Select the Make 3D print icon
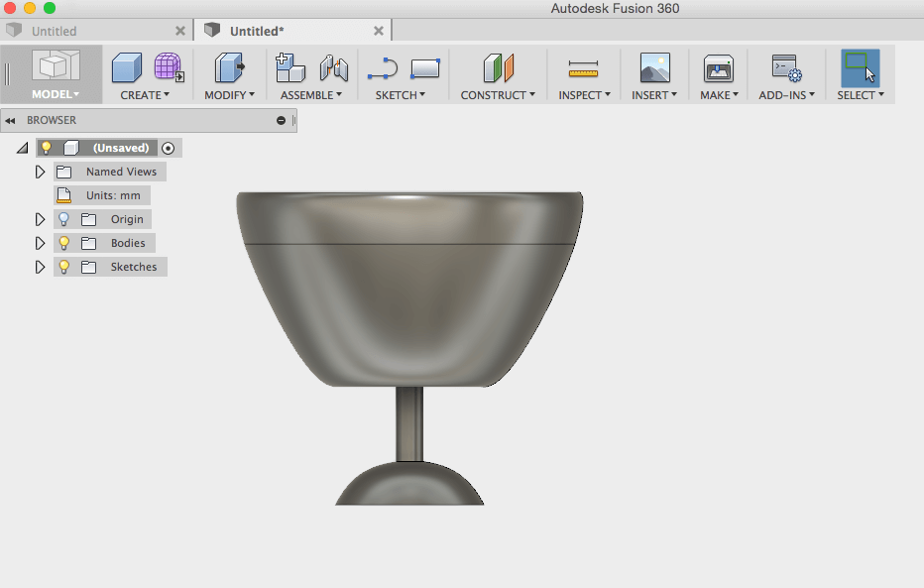 [719, 67]
